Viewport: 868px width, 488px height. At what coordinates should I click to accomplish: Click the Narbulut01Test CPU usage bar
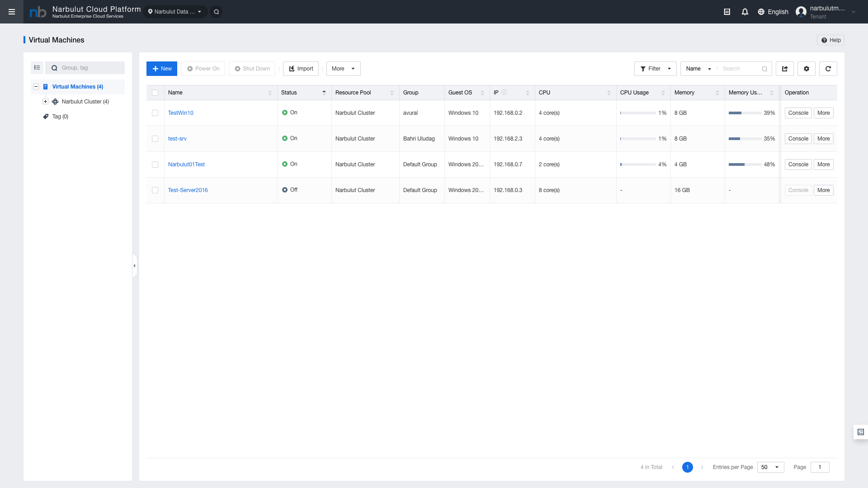638,164
